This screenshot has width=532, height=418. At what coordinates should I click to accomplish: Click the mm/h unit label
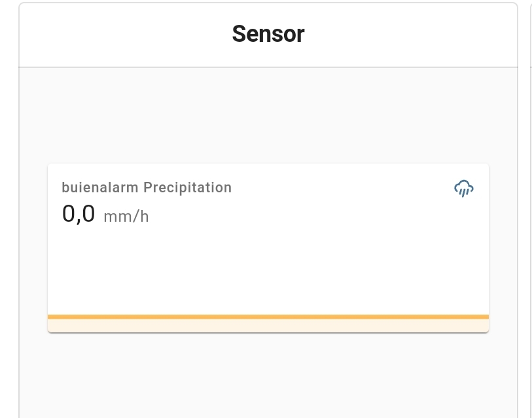click(x=126, y=217)
